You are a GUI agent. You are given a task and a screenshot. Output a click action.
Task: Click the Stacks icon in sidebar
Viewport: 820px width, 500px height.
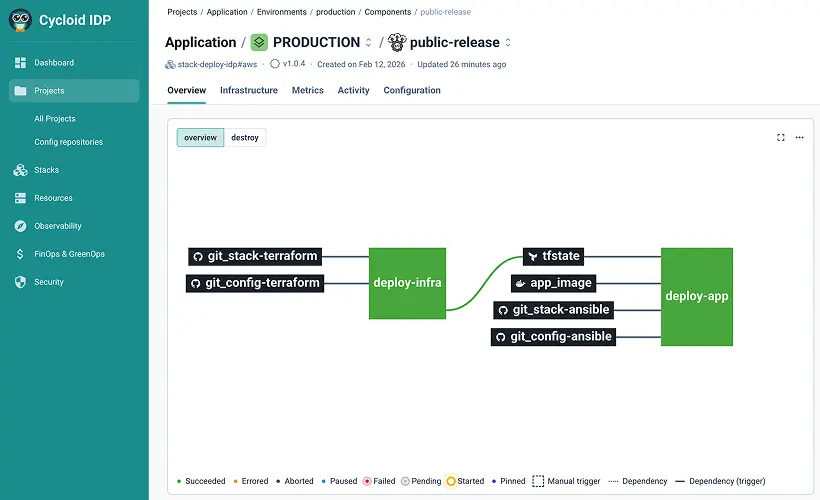coord(20,170)
